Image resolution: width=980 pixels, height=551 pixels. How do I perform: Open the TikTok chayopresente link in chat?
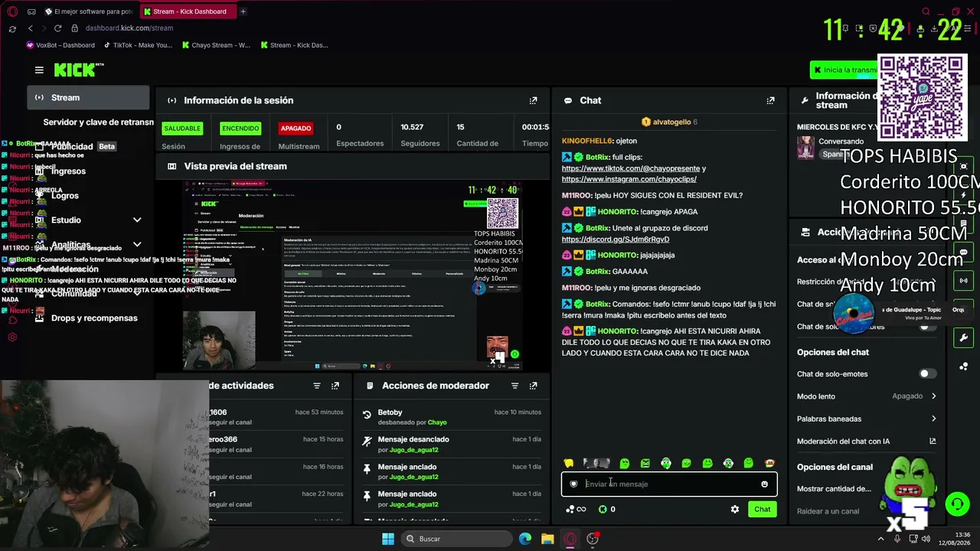pyautogui.click(x=631, y=168)
